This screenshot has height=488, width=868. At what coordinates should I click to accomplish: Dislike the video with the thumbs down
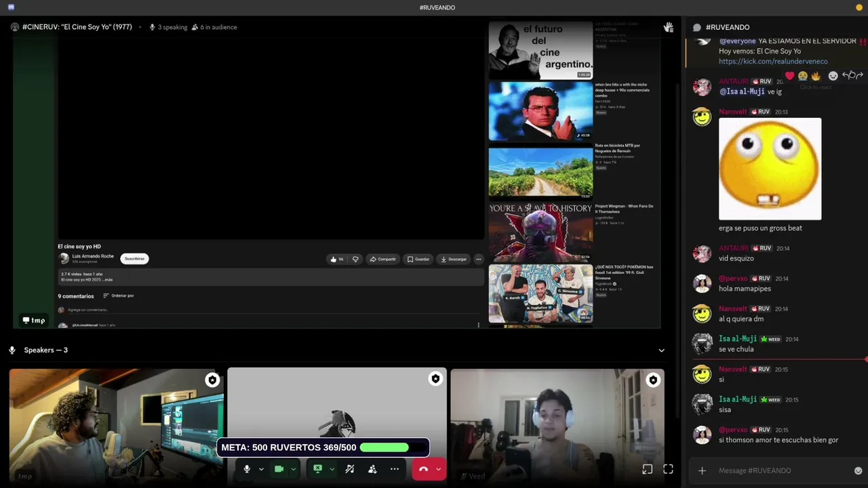pyautogui.click(x=355, y=259)
